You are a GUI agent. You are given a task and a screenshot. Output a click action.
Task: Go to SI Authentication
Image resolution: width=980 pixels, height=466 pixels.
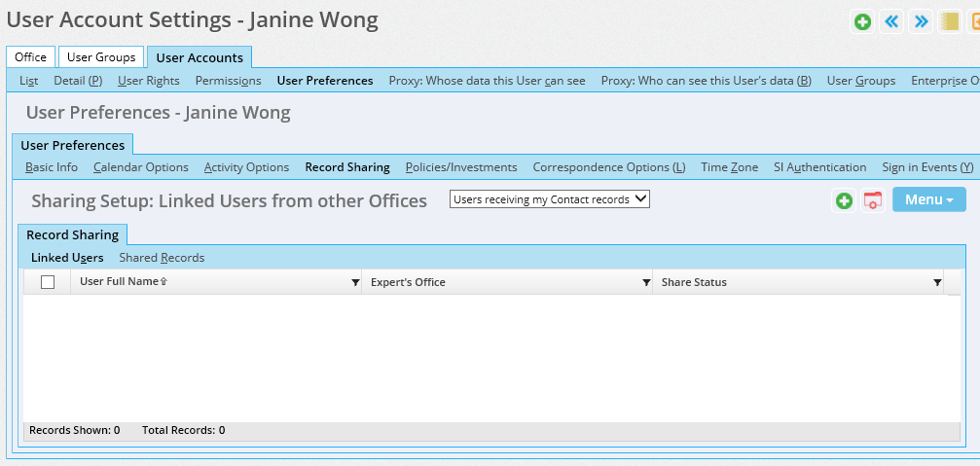coord(820,167)
